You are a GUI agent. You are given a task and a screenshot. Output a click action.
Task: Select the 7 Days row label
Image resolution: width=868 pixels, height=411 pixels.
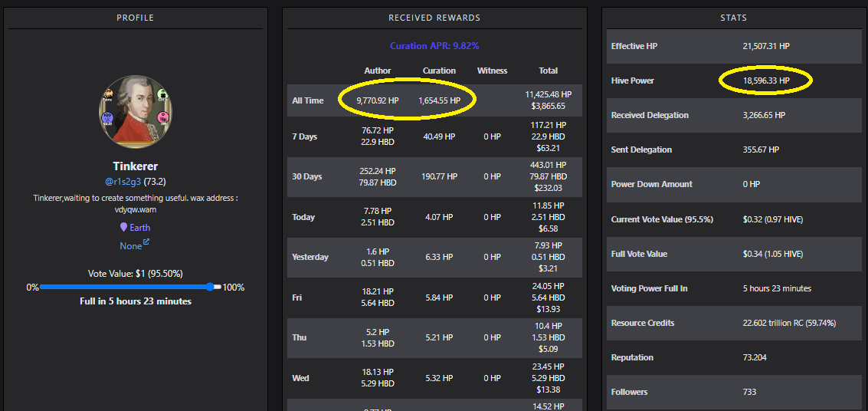pyautogui.click(x=304, y=136)
